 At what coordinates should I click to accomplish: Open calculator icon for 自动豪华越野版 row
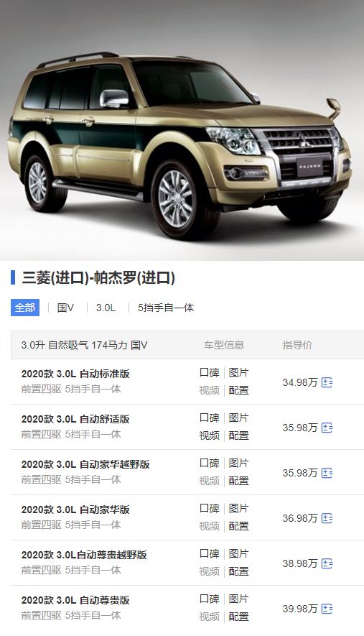[327, 473]
